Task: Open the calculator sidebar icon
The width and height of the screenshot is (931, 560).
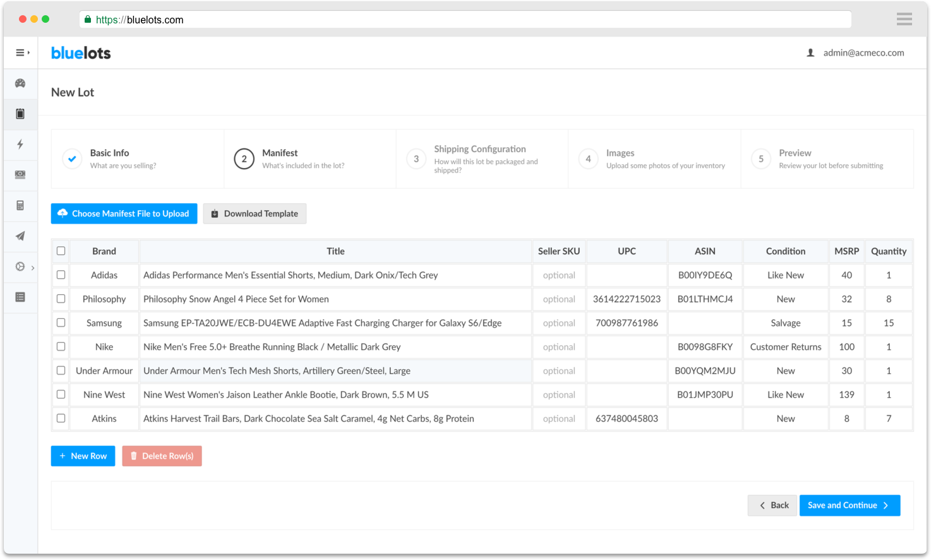Action: (20, 205)
